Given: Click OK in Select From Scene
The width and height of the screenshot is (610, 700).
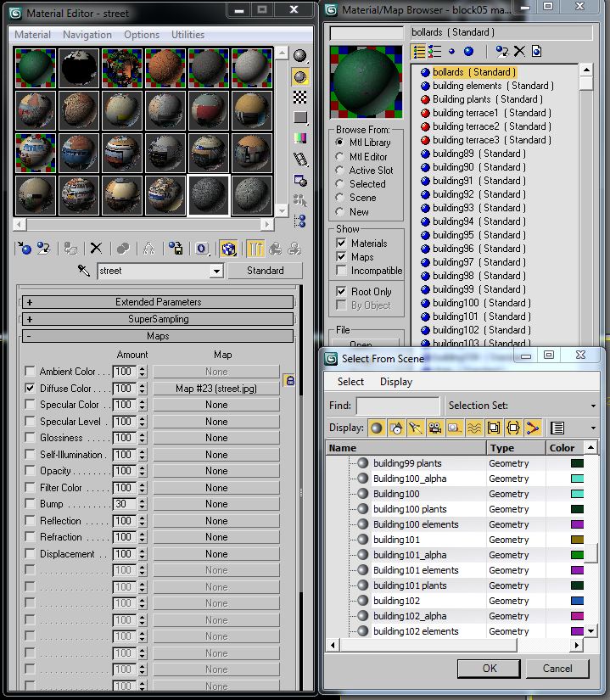Looking at the screenshot, I should click(489, 669).
